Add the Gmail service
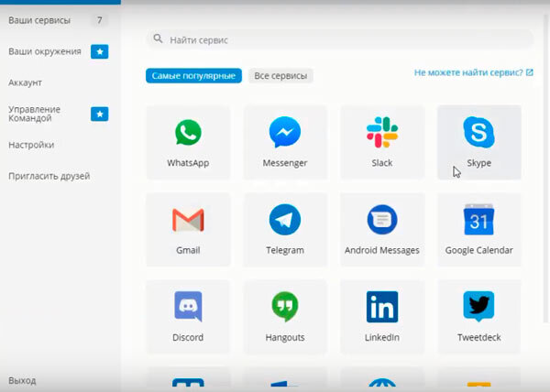Viewport: 550px width, 392px height. (x=188, y=230)
